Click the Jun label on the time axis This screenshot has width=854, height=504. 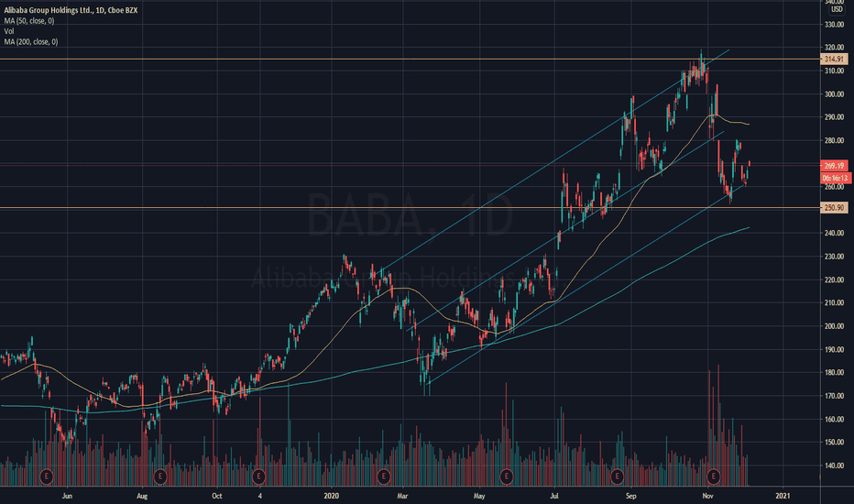pyautogui.click(x=67, y=496)
